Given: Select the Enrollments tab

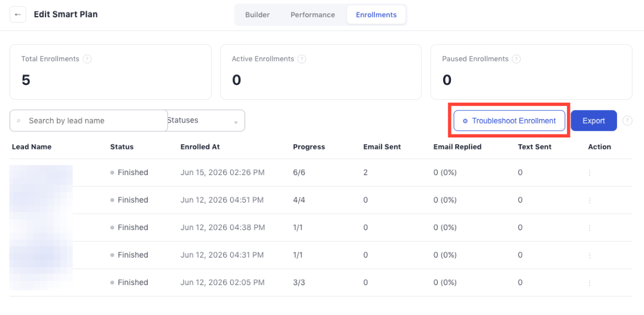Looking at the screenshot, I should click(376, 15).
